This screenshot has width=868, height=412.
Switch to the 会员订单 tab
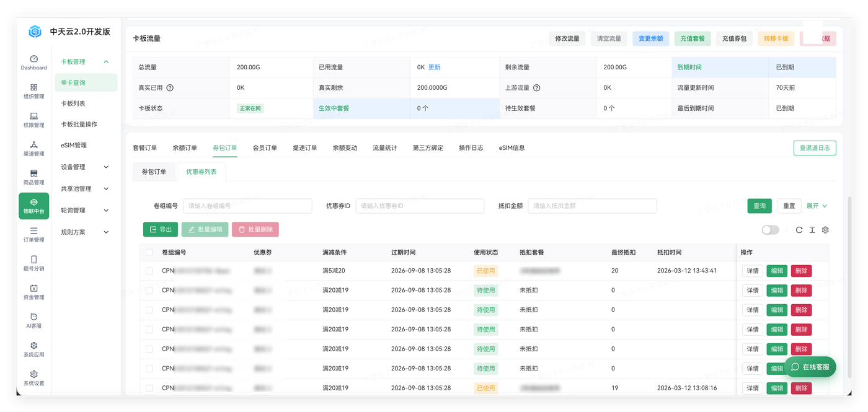point(265,148)
